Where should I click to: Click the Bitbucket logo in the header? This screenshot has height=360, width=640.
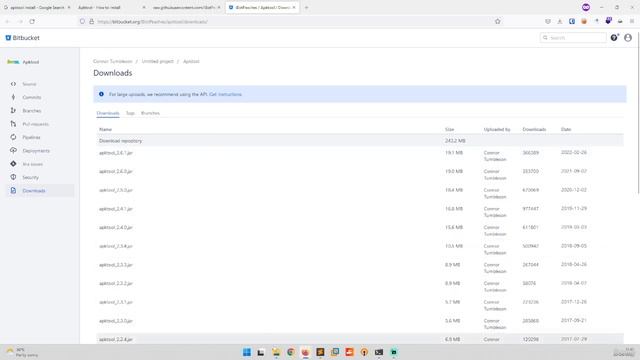point(22,38)
